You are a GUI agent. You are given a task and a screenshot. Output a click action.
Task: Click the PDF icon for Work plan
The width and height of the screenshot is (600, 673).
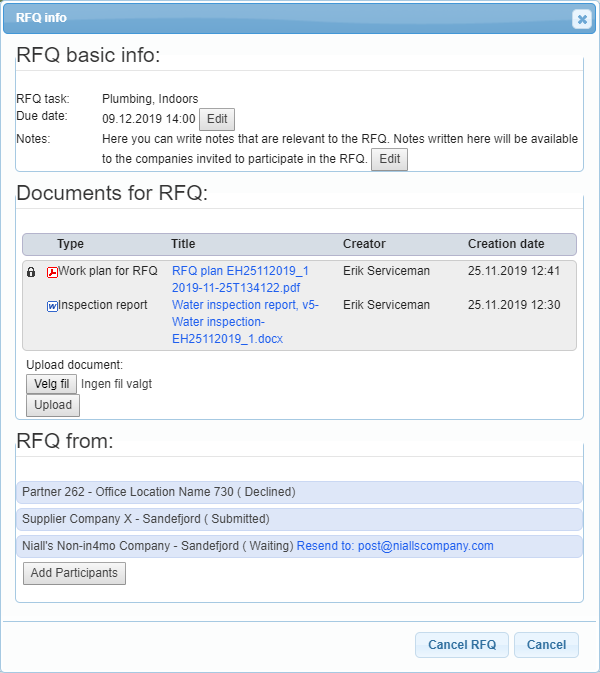(x=52, y=271)
